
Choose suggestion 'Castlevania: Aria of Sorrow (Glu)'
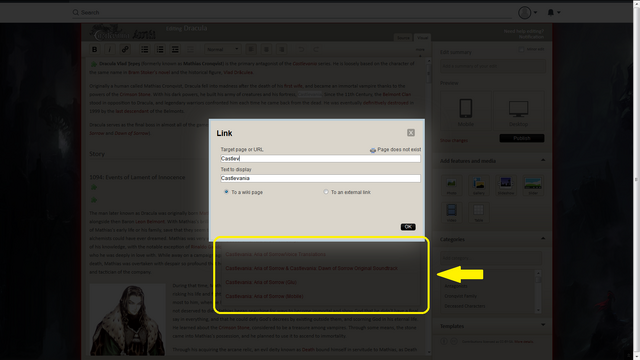point(261,282)
